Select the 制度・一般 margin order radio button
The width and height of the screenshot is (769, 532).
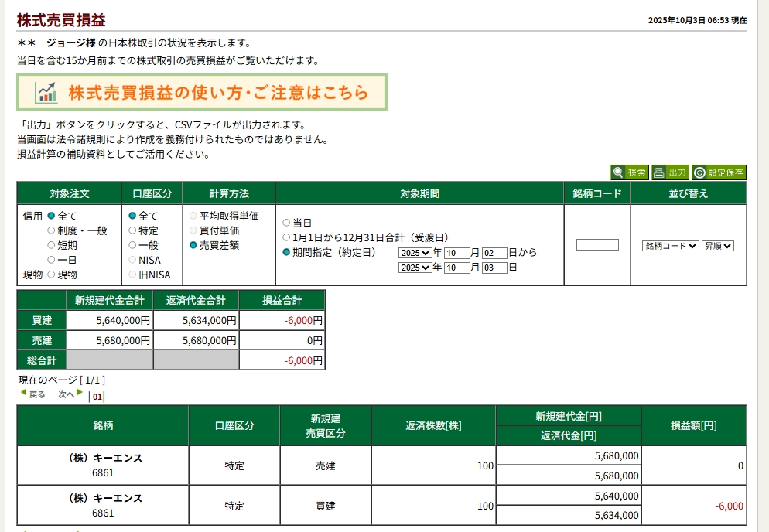pyautogui.click(x=52, y=230)
